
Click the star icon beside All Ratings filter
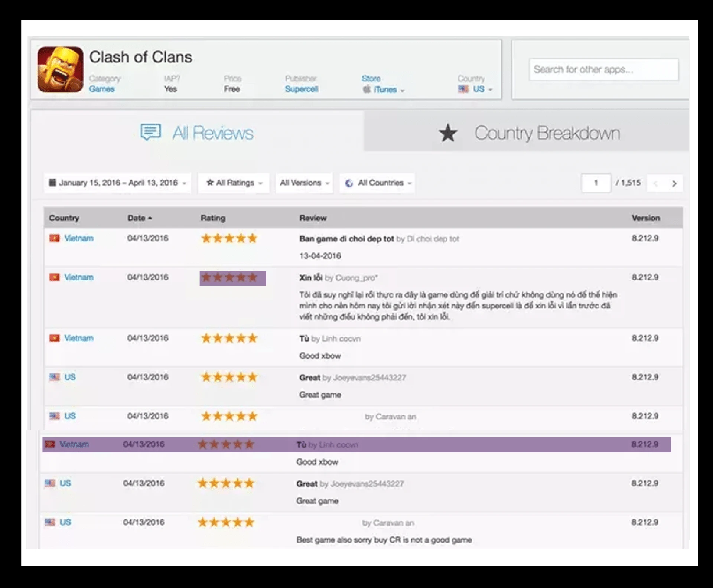(210, 182)
